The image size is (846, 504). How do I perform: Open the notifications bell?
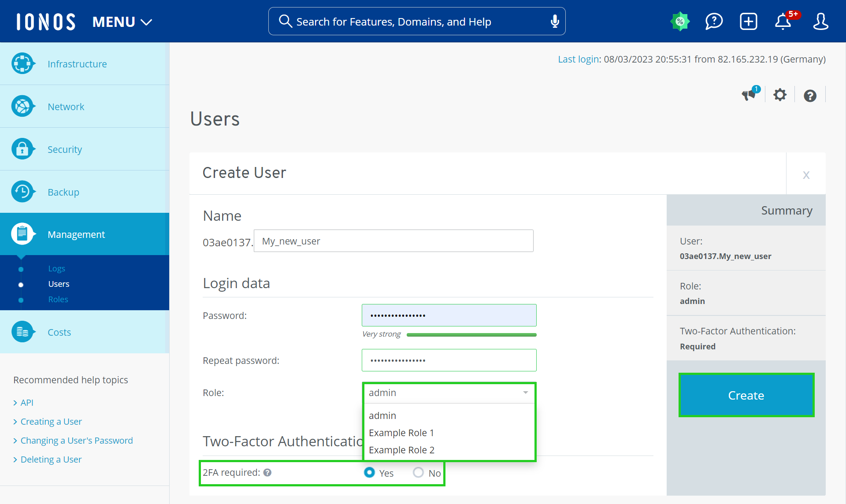[783, 21]
